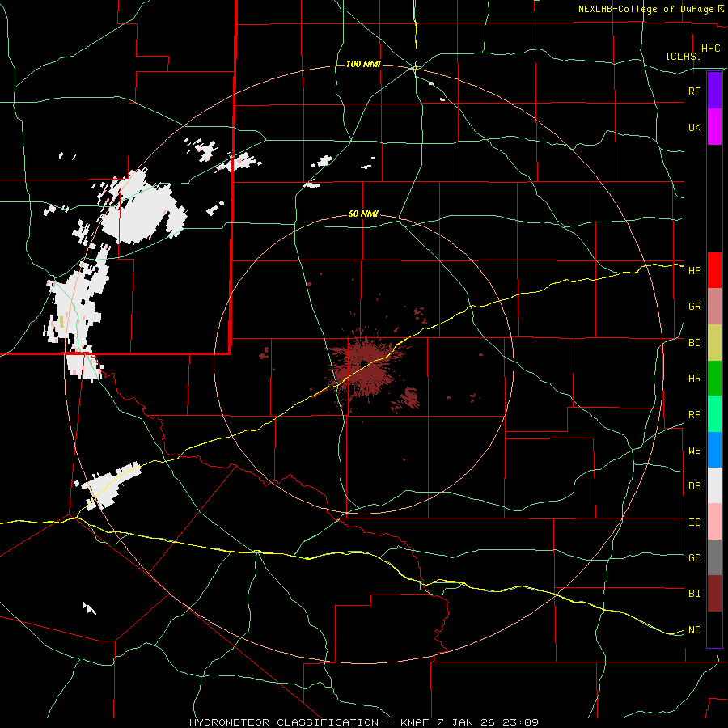Screen dimensions: 728x728
Task: Click the HR green legend swatch
Action: click(x=714, y=379)
